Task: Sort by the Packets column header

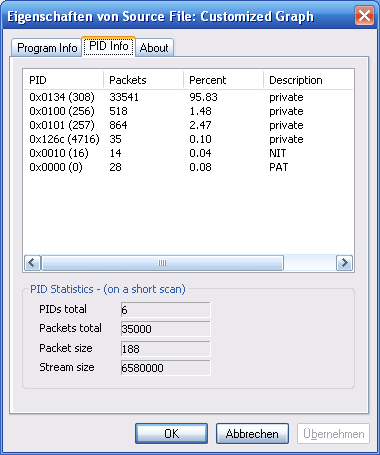Action: (x=143, y=80)
